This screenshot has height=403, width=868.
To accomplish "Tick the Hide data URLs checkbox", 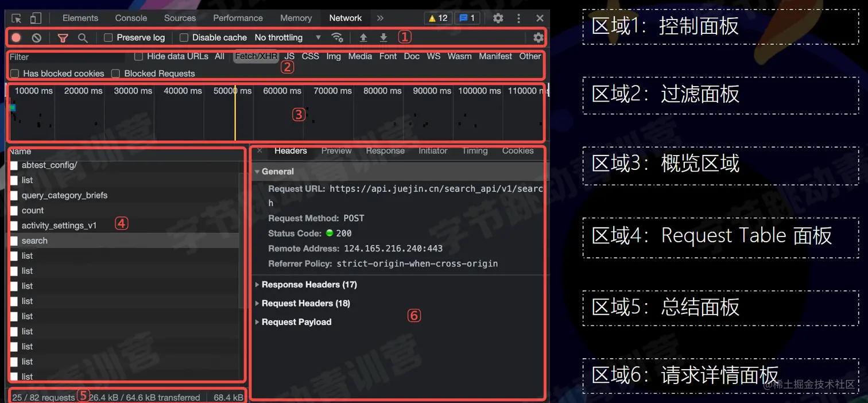I will [x=138, y=56].
